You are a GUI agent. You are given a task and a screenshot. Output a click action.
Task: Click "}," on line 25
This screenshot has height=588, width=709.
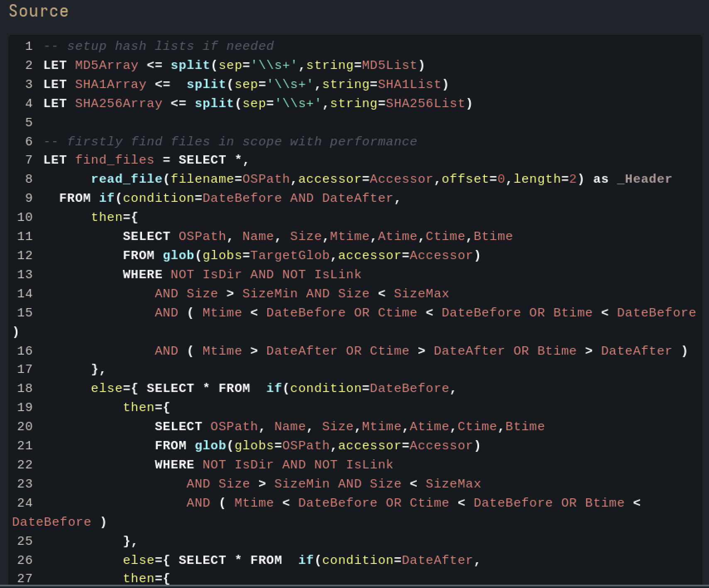pyautogui.click(x=130, y=541)
